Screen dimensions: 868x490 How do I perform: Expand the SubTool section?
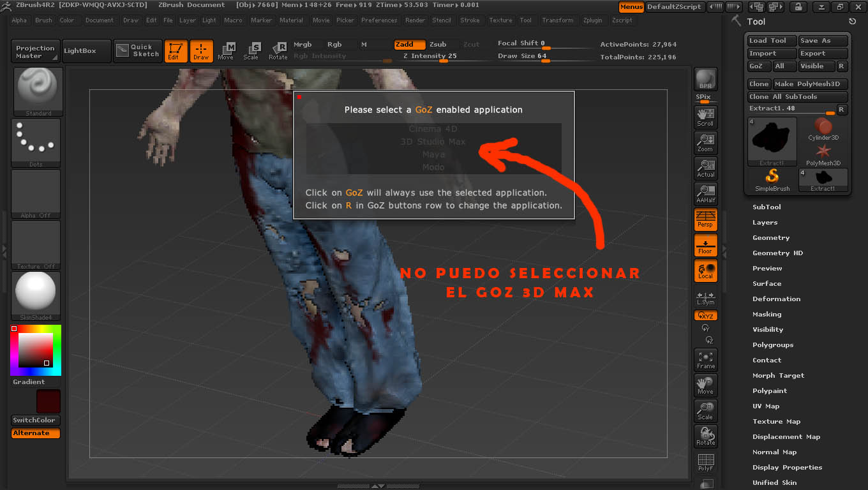click(767, 207)
